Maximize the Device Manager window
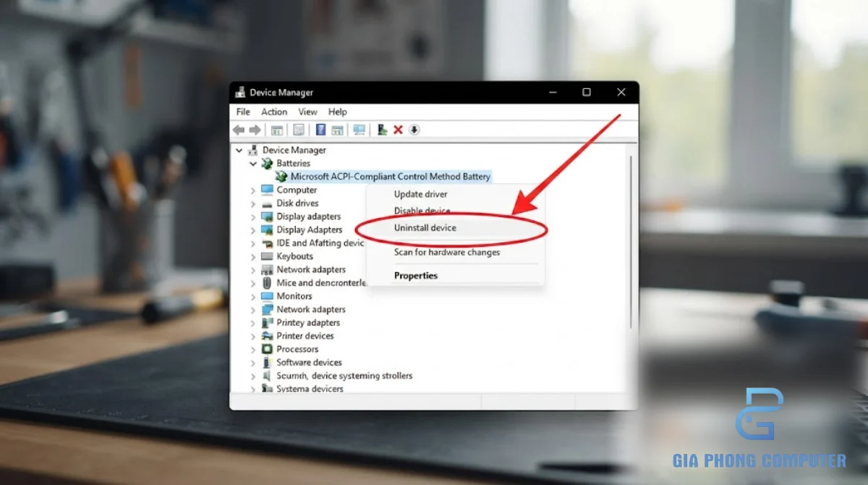The height and width of the screenshot is (485, 868). point(586,93)
